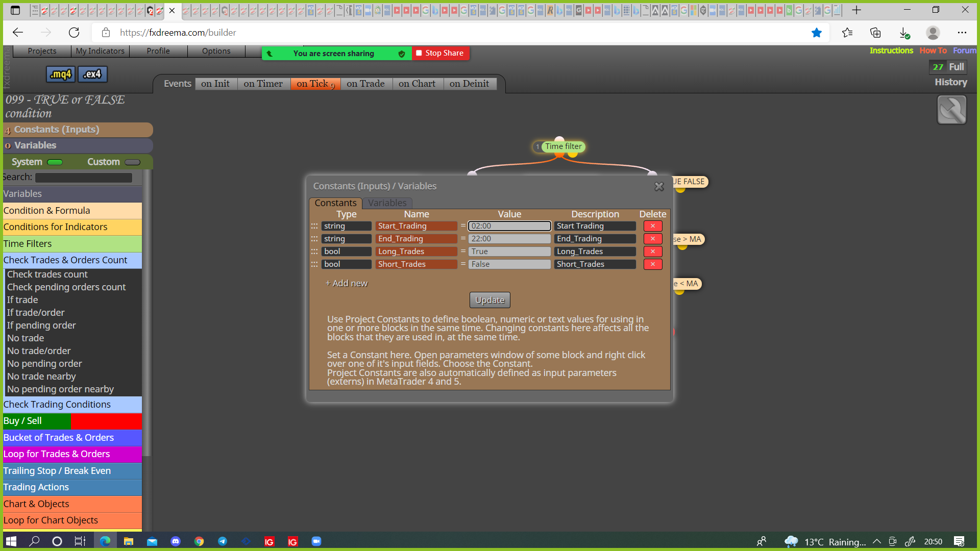Export the .mq4 source file
980x551 pixels.
(x=61, y=74)
